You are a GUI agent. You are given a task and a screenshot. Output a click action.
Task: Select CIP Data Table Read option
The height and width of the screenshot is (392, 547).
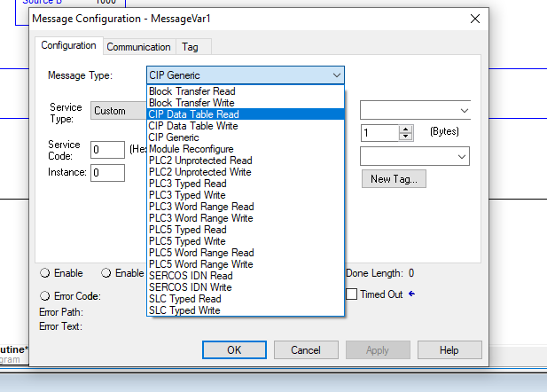pyautogui.click(x=246, y=114)
